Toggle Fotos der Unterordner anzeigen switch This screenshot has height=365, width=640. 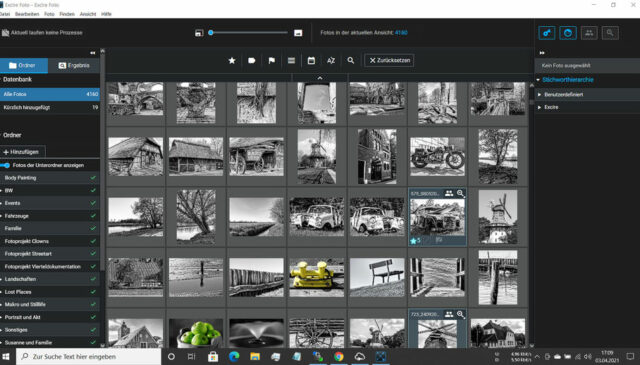point(5,165)
